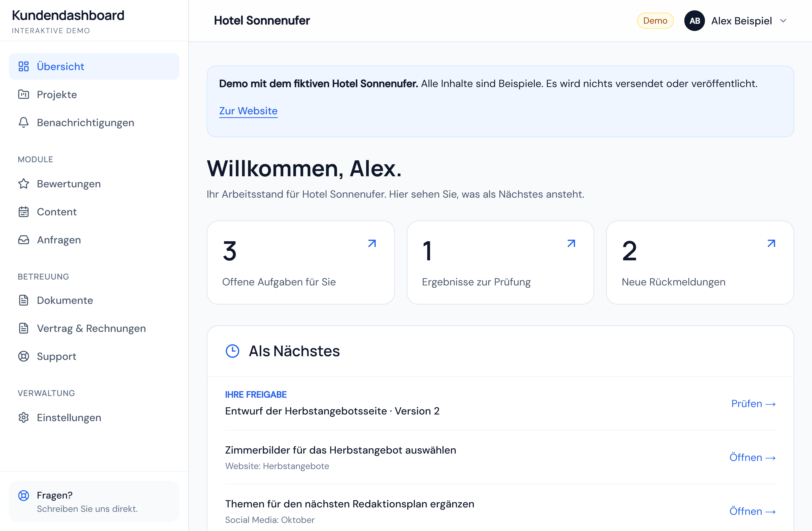Click the Vertrag & Rechnungen document icon
Image resolution: width=812 pixels, height=531 pixels.
click(x=24, y=328)
